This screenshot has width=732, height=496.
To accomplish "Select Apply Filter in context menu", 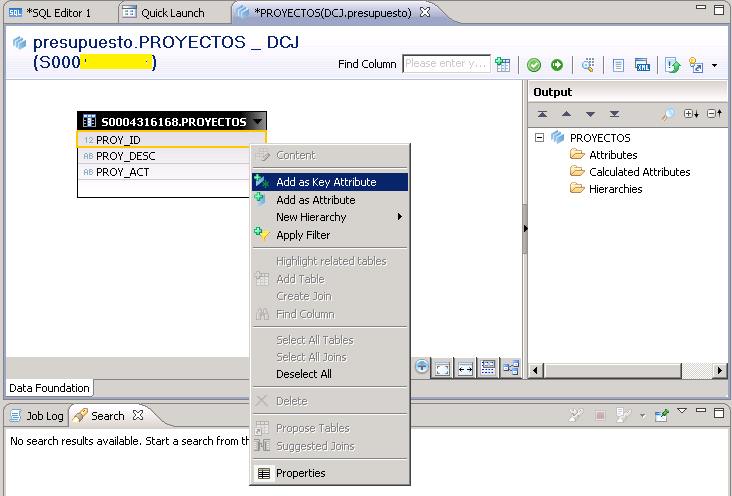I will click(x=303, y=235).
